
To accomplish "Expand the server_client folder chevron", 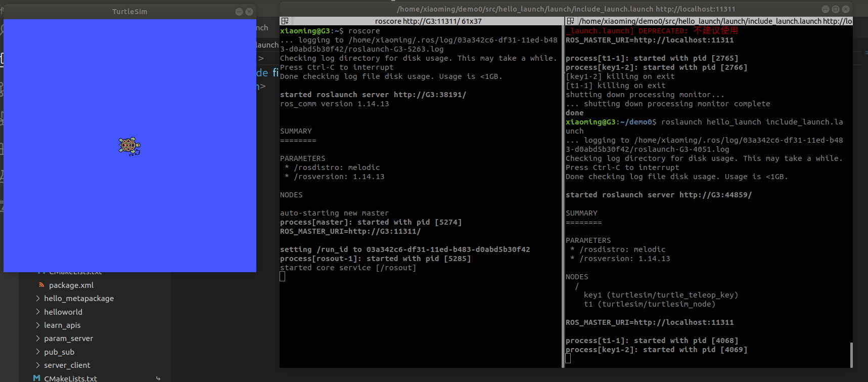I will [x=38, y=365].
